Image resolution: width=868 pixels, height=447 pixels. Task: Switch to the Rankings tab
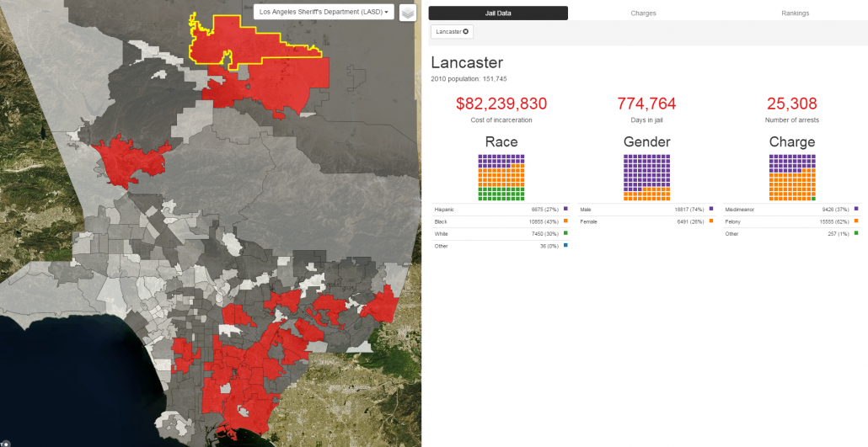coord(795,13)
